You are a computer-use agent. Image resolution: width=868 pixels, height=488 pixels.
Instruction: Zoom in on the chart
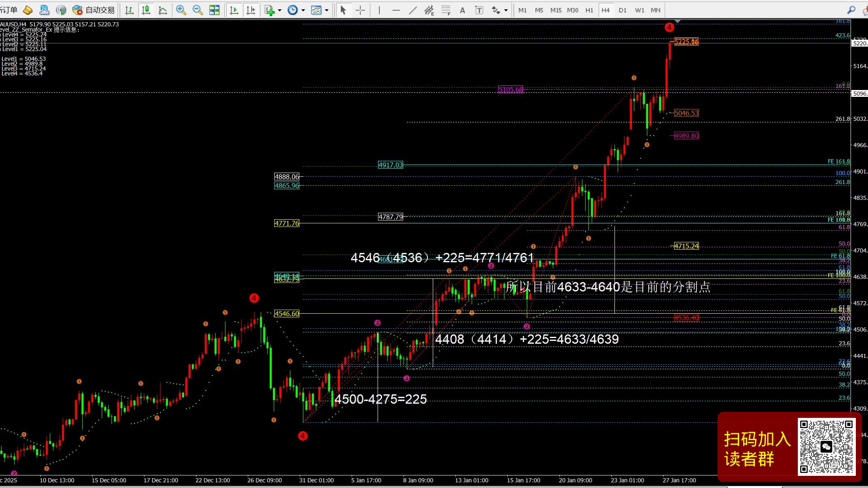pyautogui.click(x=181, y=10)
